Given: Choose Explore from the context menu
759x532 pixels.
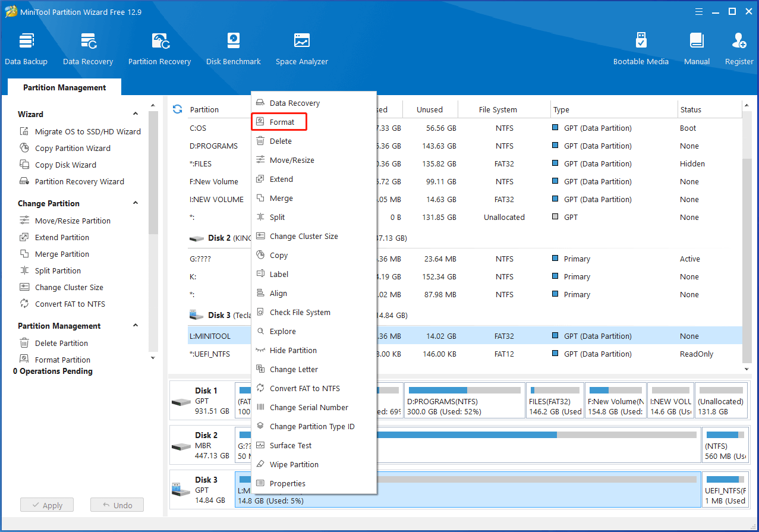Looking at the screenshot, I should point(314,331).
